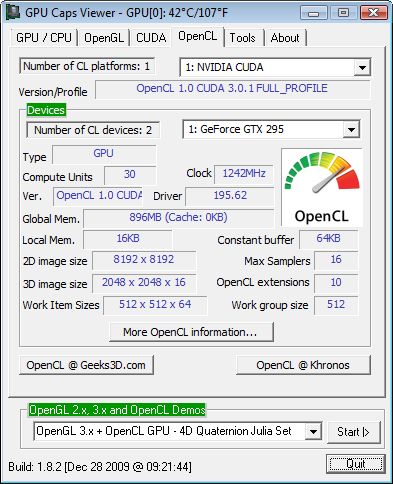Click the '2D image size' label
The height and width of the screenshot is (484, 393).
click(55, 261)
